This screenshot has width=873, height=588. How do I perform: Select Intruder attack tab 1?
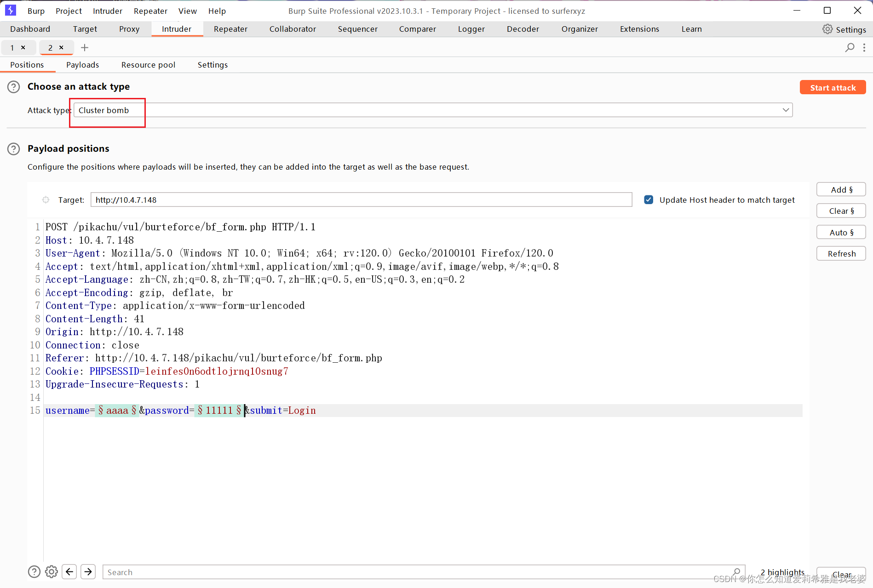[x=12, y=47]
